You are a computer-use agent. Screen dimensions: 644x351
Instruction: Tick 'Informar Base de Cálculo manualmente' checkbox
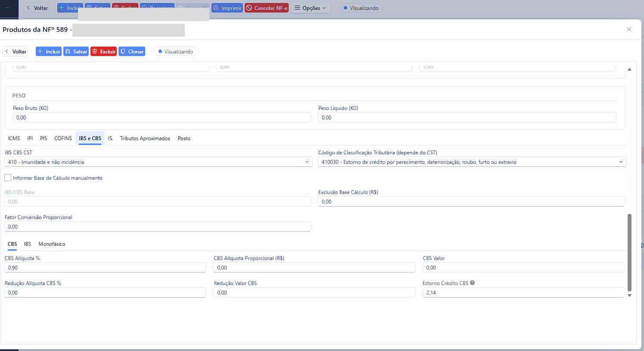[x=8, y=178]
